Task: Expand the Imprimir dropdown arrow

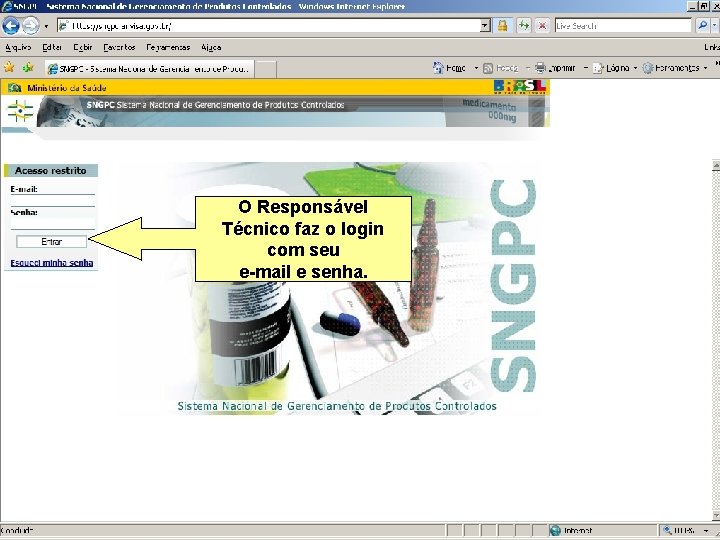Action: (x=586, y=68)
